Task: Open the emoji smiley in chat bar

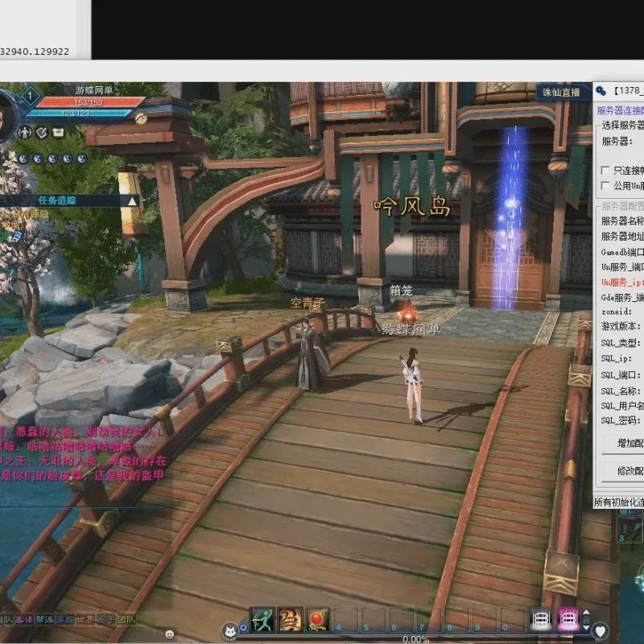Action: [169, 634]
